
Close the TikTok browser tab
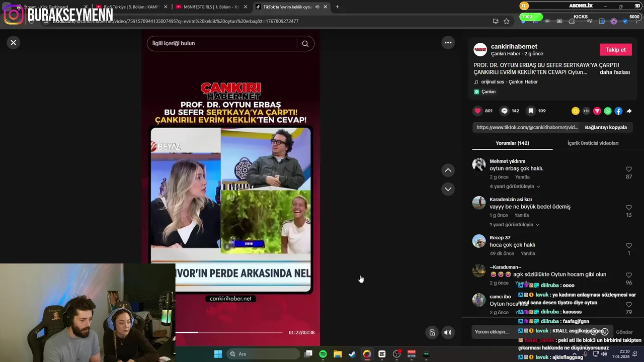click(x=325, y=7)
